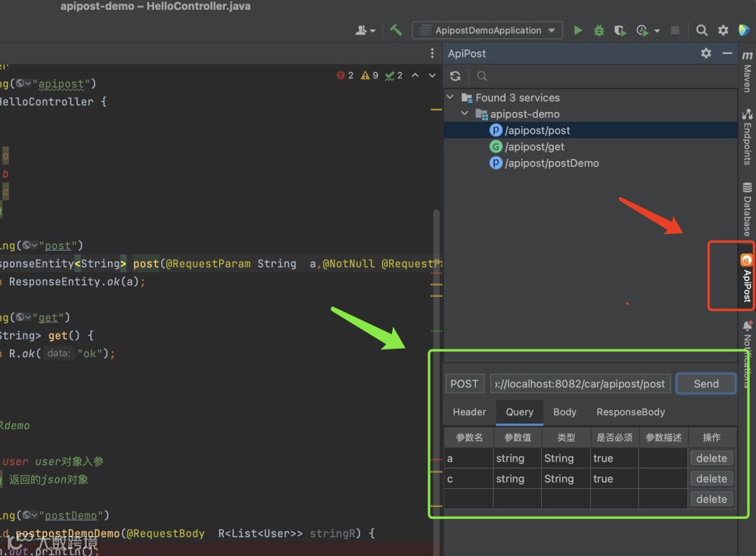Open URL gutter dropdown beside "apipost" mapping
This screenshot has width=756, height=556.
tap(23, 83)
